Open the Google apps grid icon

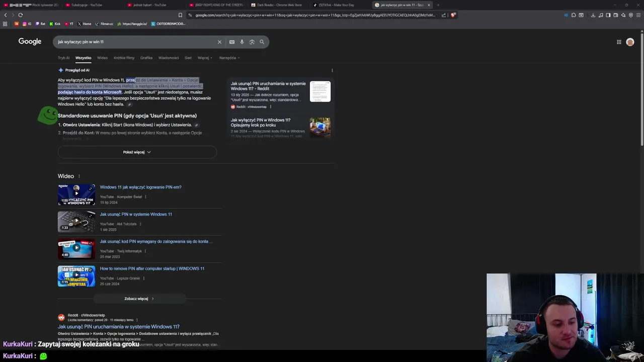619,42
